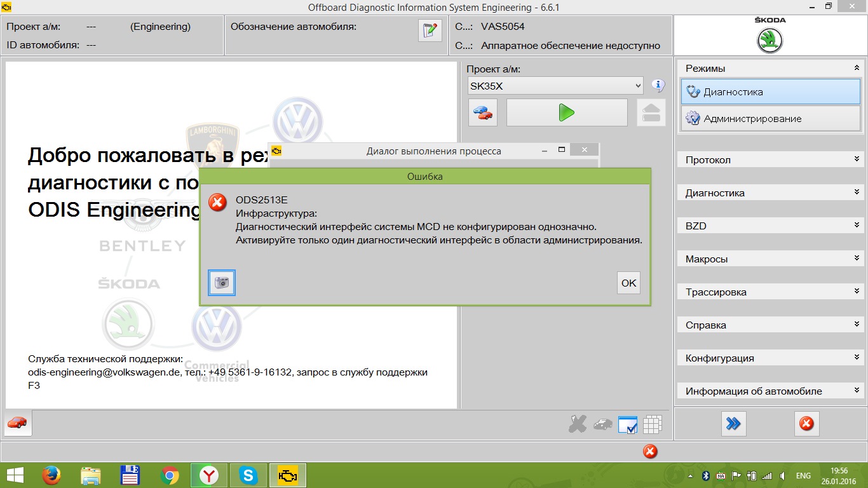Click the red error icon in the status bar
Screen dimensions: 868x488
(x=650, y=451)
